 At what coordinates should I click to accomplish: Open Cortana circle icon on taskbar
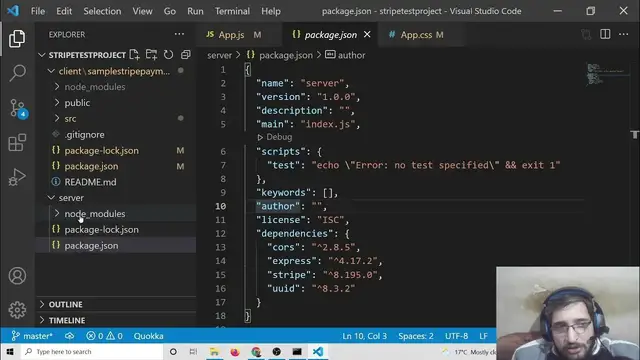173,351
